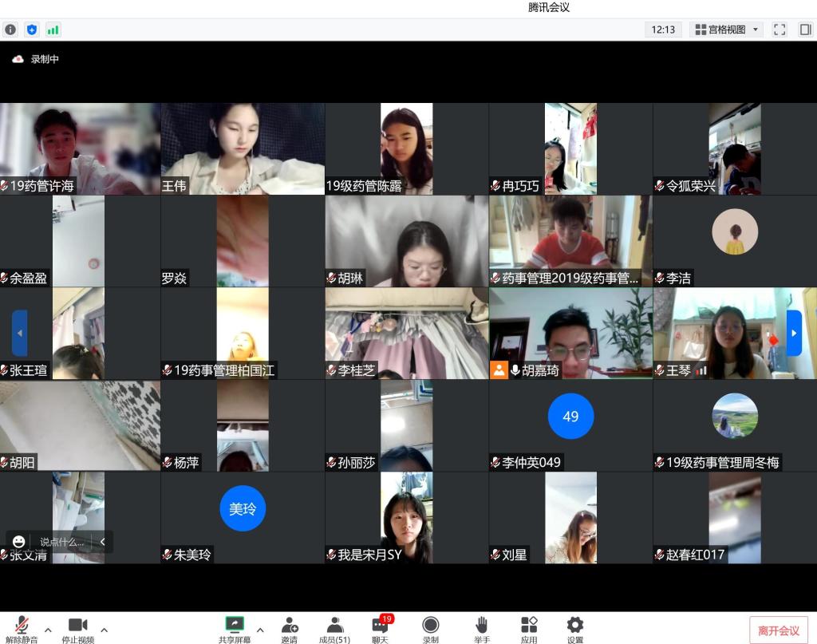
Task: Open the members (成员) list
Action: click(334, 629)
